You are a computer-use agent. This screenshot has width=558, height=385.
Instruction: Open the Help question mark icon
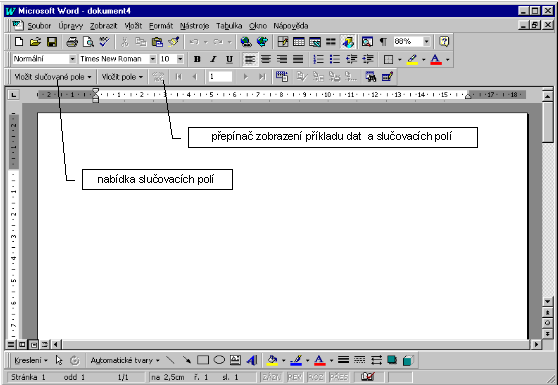[444, 42]
